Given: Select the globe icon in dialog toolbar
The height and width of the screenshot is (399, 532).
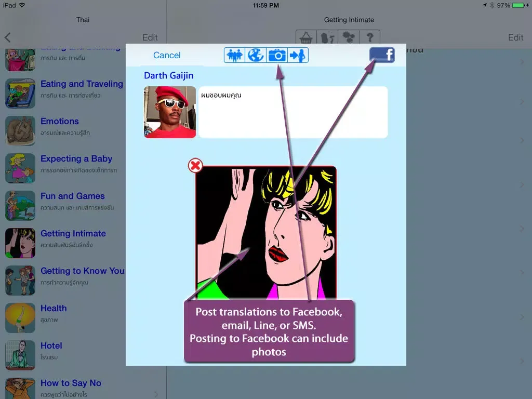Looking at the screenshot, I should click(256, 55).
